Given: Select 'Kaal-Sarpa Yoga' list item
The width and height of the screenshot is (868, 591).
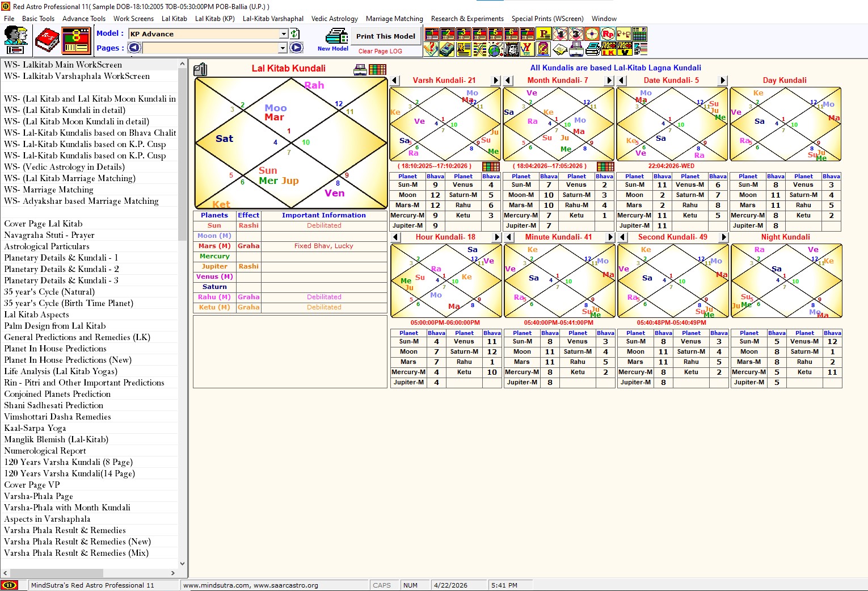Looking at the screenshot, I should coord(90,428).
